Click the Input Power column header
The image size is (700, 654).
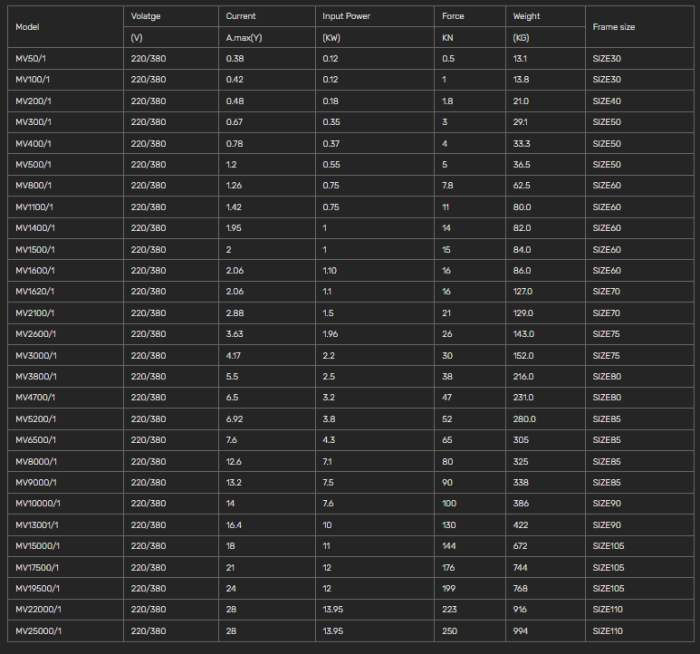click(x=346, y=16)
